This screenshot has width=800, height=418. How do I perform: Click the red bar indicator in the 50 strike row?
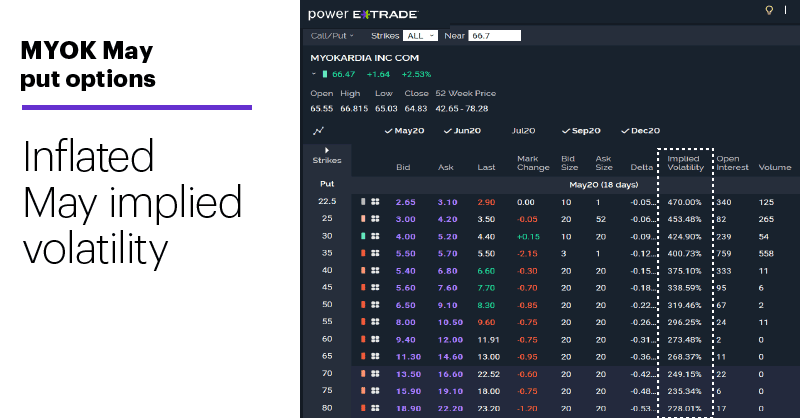[363, 305]
